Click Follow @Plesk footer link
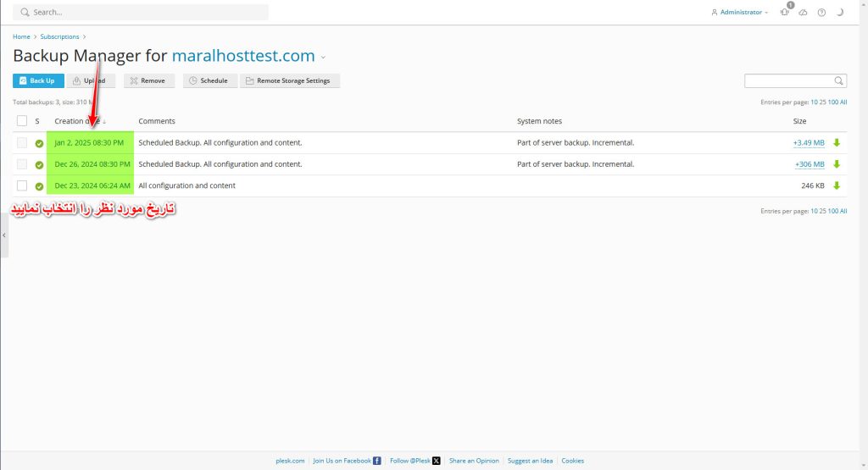 click(410, 461)
